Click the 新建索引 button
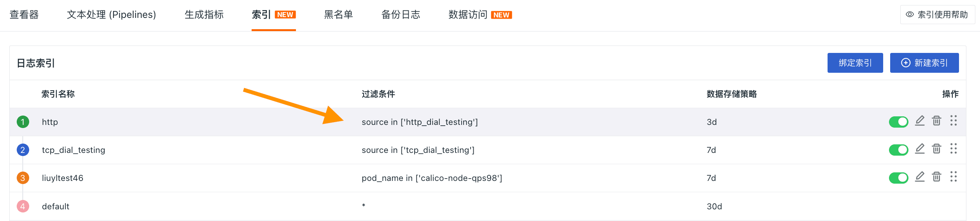This screenshot has height=221, width=980. click(x=924, y=63)
